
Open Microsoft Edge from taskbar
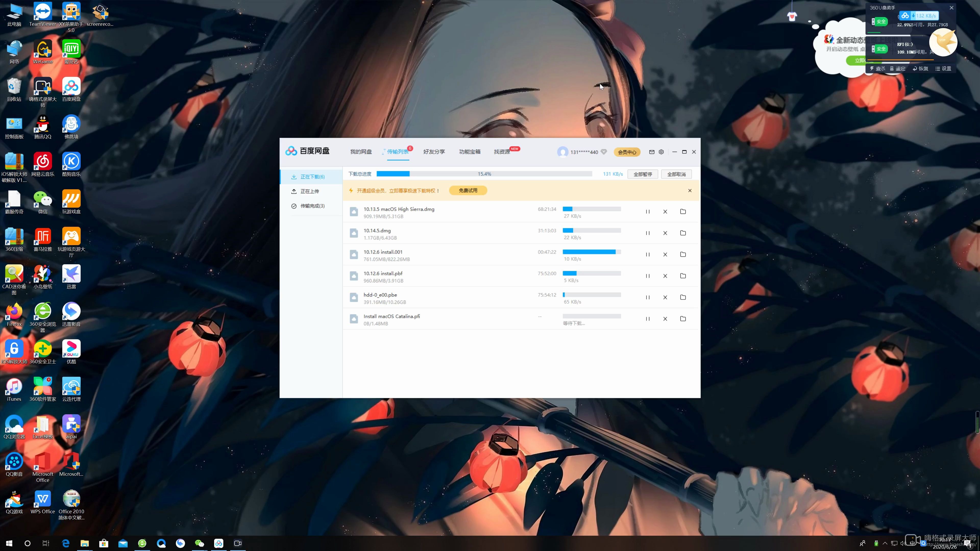coord(65,543)
